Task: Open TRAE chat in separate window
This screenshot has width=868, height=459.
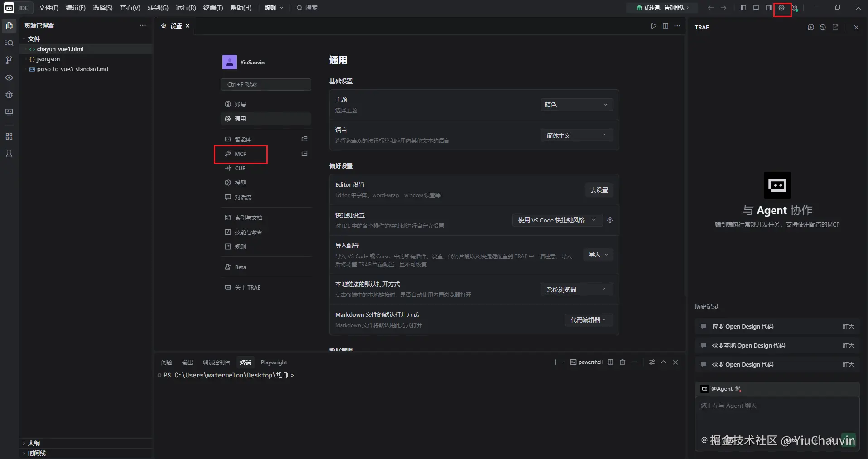Action: point(835,27)
